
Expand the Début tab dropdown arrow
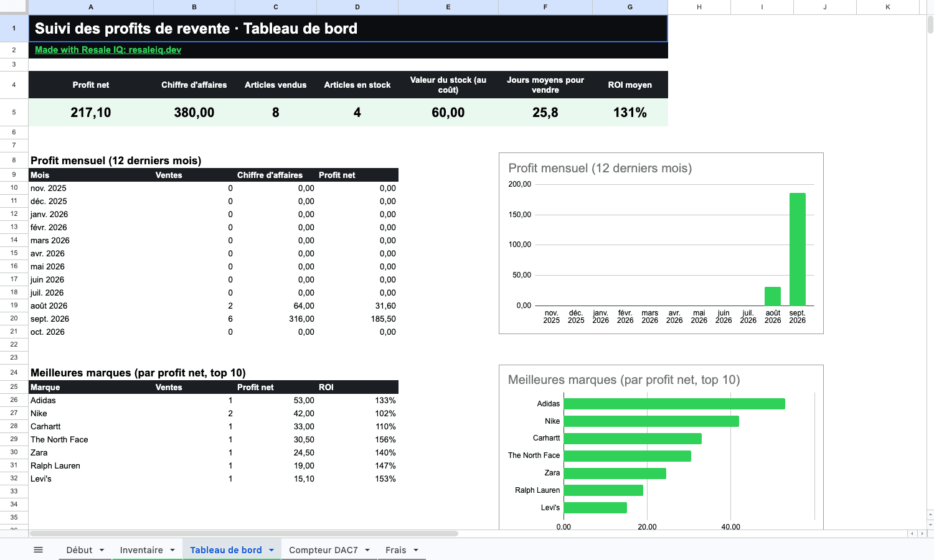tap(101, 550)
